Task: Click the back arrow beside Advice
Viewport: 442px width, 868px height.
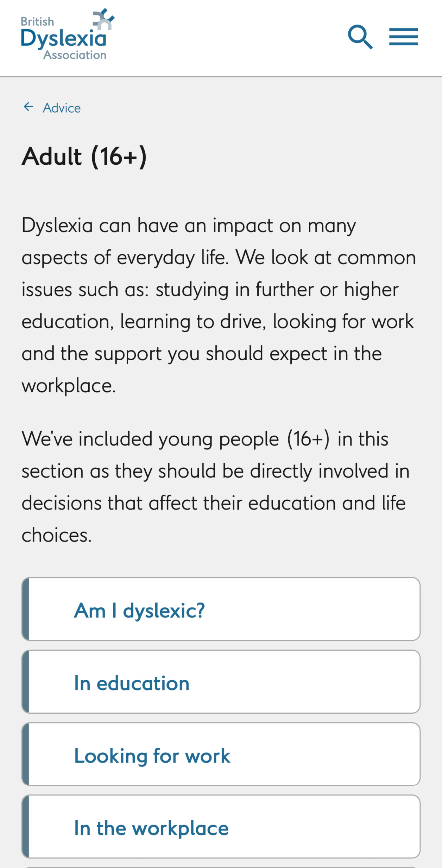Action: 29,107
